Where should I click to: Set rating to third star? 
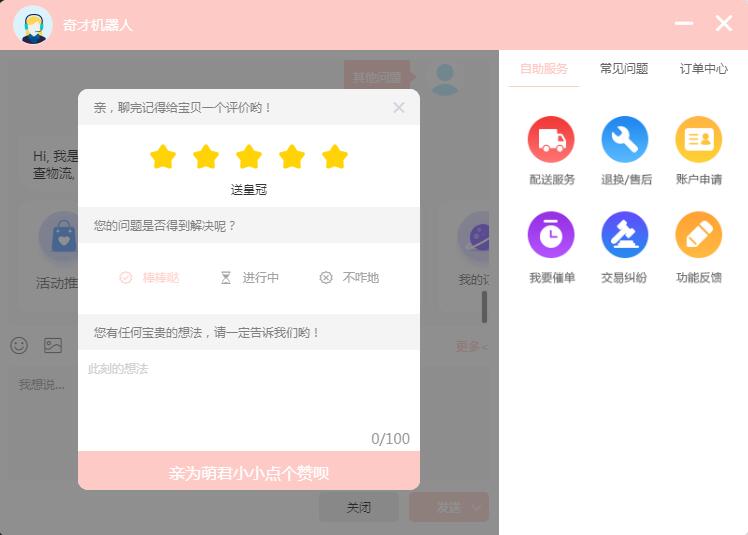coord(249,157)
